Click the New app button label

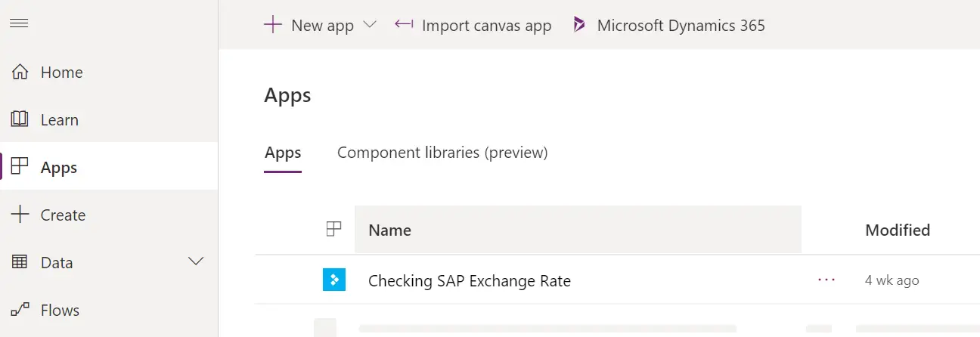(x=322, y=26)
